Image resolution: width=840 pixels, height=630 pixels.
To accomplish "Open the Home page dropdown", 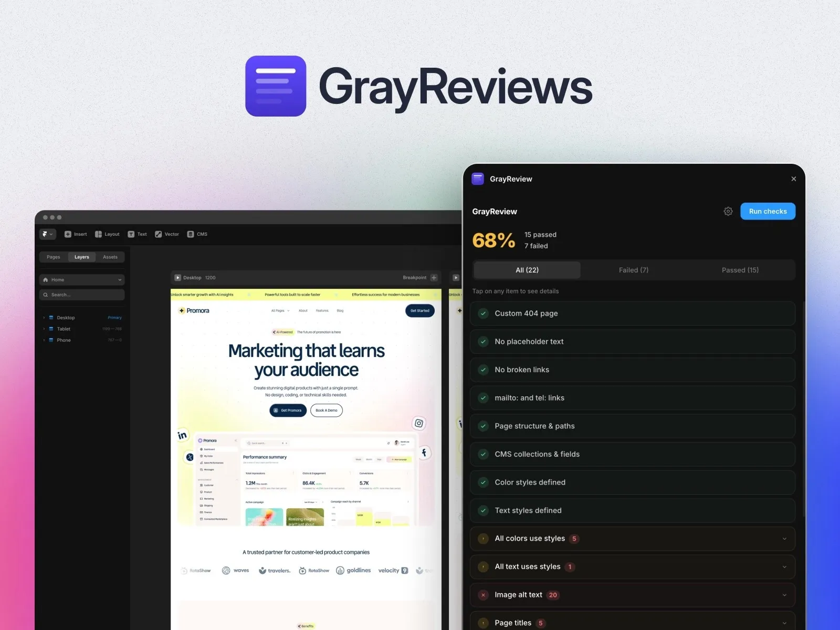I will coord(82,280).
